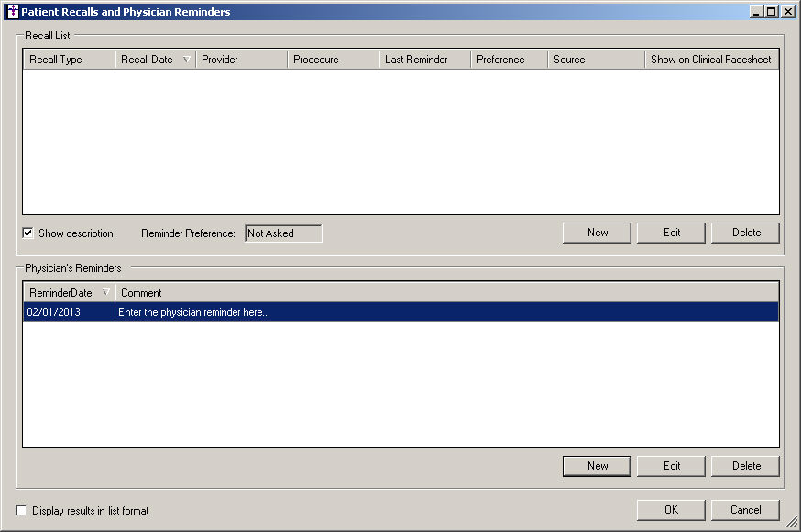The image size is (801, 532).
Task: Sort by Last Reminder column
Action: pyautogui.click(x=424, y=60)
